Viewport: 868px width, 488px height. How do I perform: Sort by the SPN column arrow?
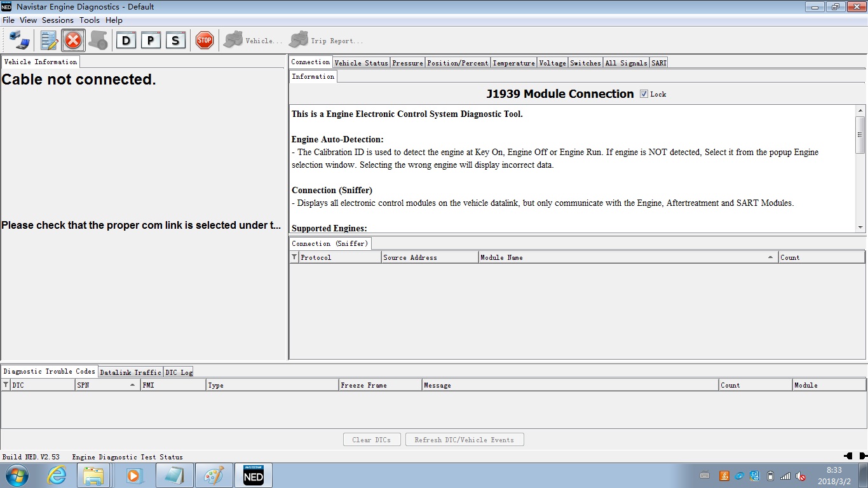132,385
